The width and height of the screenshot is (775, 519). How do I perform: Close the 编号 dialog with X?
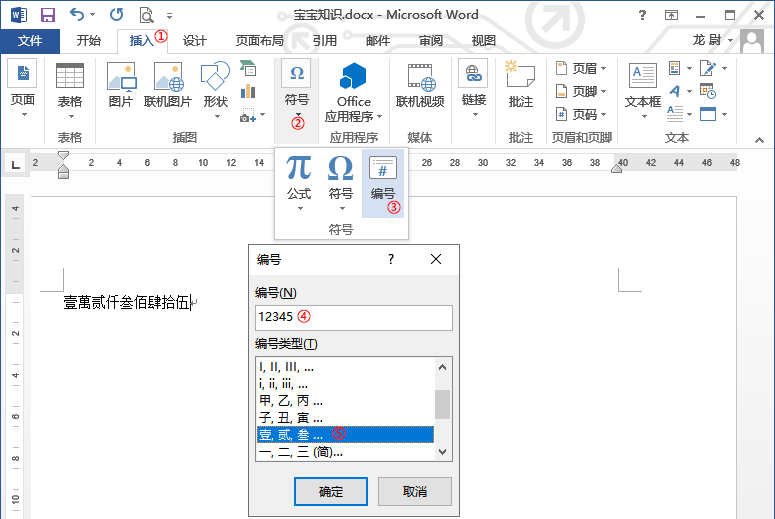435,259
